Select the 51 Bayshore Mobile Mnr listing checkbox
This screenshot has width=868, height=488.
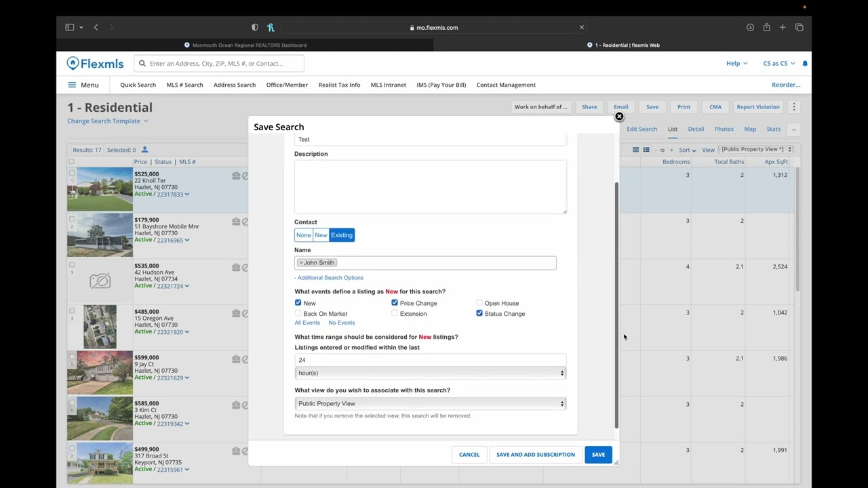pyautogui.click(x=72, y=219)
